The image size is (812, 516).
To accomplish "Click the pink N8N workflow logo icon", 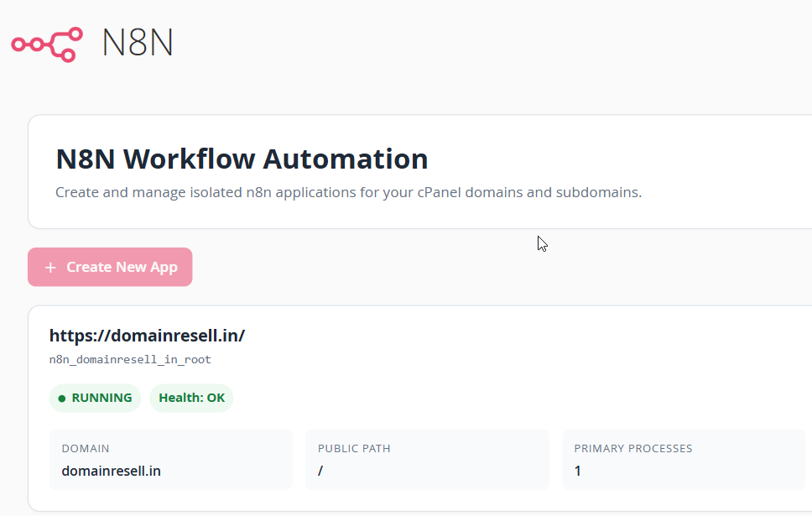I will click(47, 44).
